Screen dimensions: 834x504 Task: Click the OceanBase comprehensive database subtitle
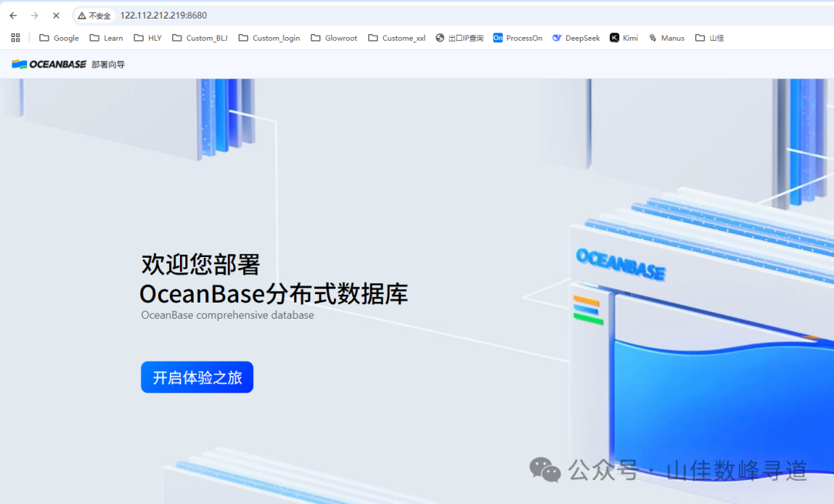click(227, 315)
